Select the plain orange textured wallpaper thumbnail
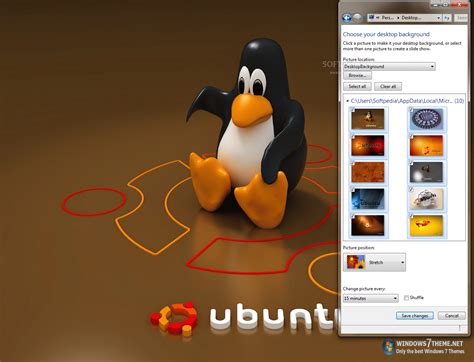Screen dimensions: 474x362 coord(368,172)
